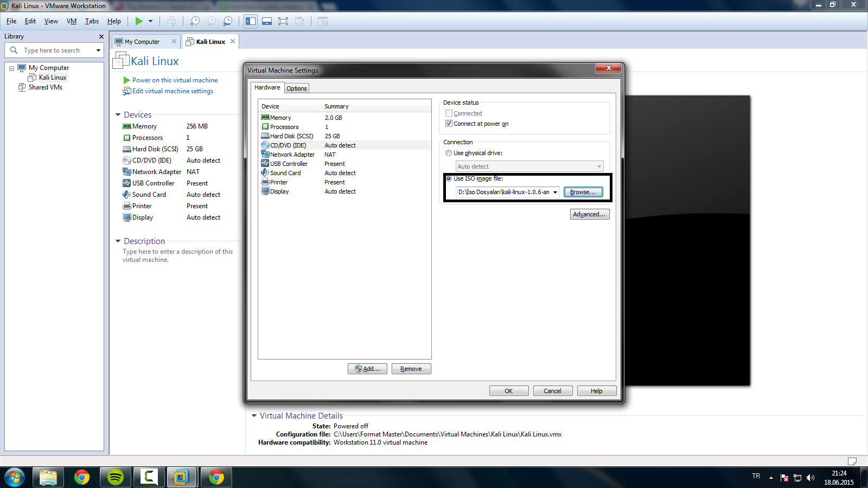
Task: Click OK in Virtual Machine Settings
Action: point(509,391)
